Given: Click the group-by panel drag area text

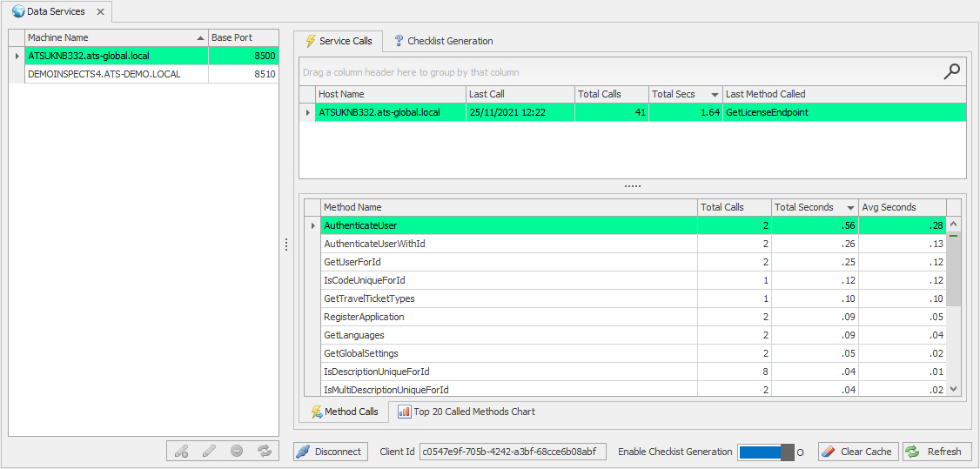Looking at the screenshot, I should [x=411, y=72].
